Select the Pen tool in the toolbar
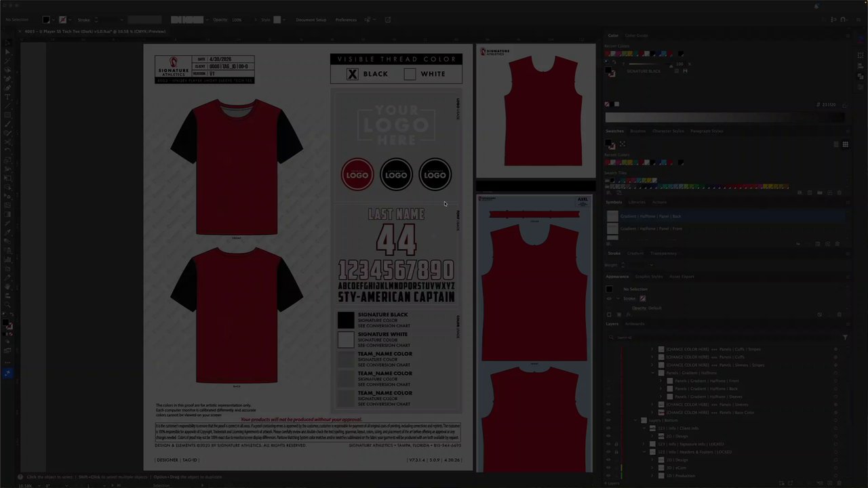The image size is (868, 488). tap(7, 79)
